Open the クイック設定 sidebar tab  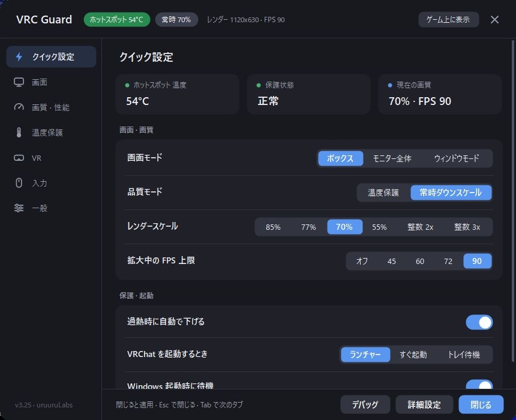click(52, 57)
